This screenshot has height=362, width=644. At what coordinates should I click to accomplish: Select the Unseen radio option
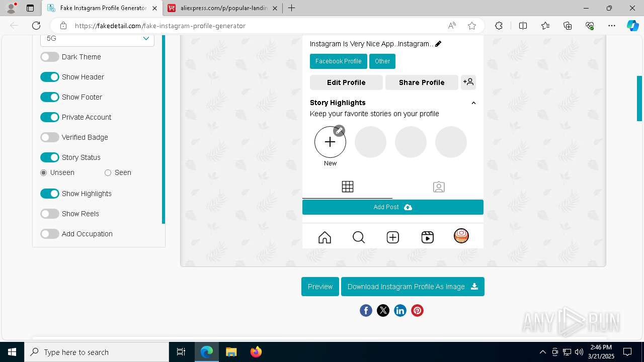pos(44,172)
